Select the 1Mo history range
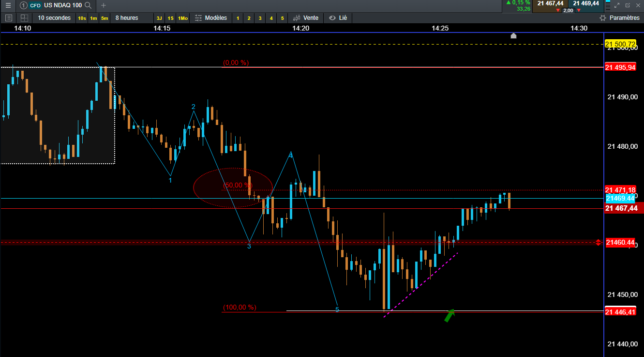Screen dimensions: 644x357 (182, 18)
